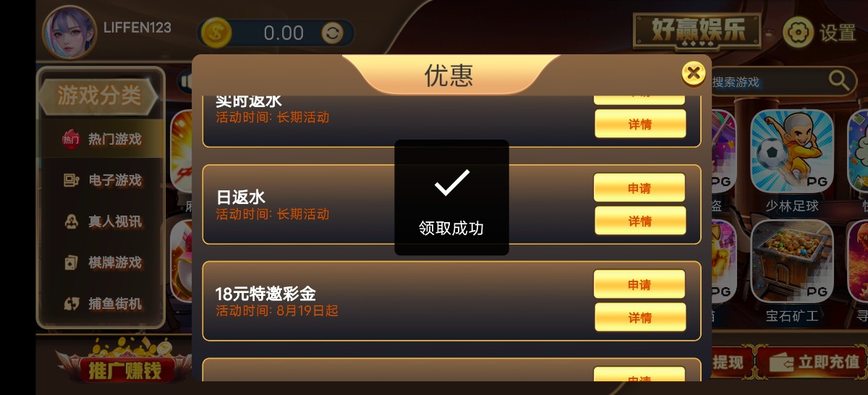The height and width of the screenshot is (395, 868).
Task: Select 热门游戏 category
Action: point(102,139)
